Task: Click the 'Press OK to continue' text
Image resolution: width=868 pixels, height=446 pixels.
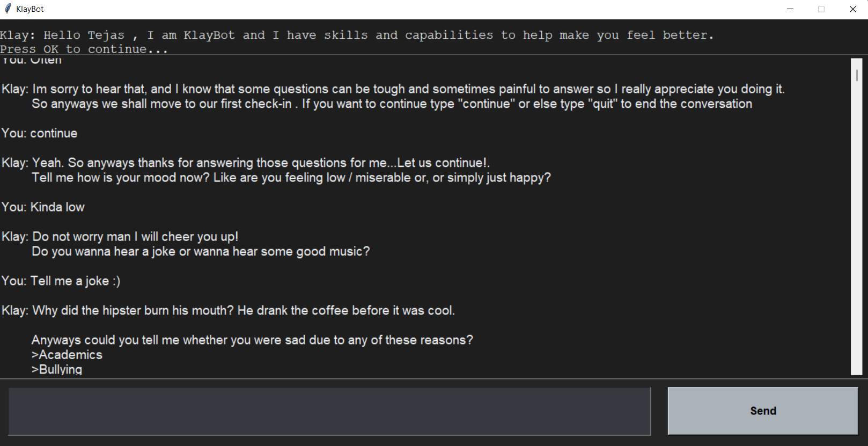Action: pos(84,48)
